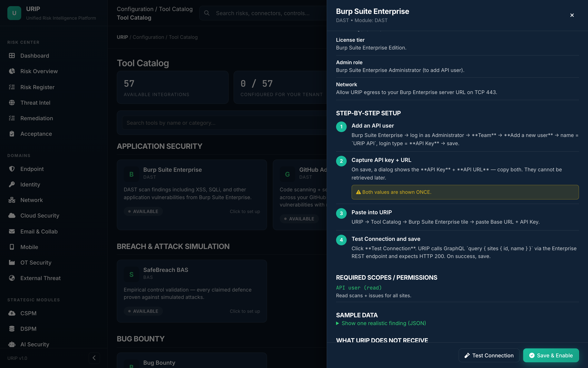Click the 'Capture API key + URL' step title
This screenshot has height=368, width=588.
(x=381, y=160)
